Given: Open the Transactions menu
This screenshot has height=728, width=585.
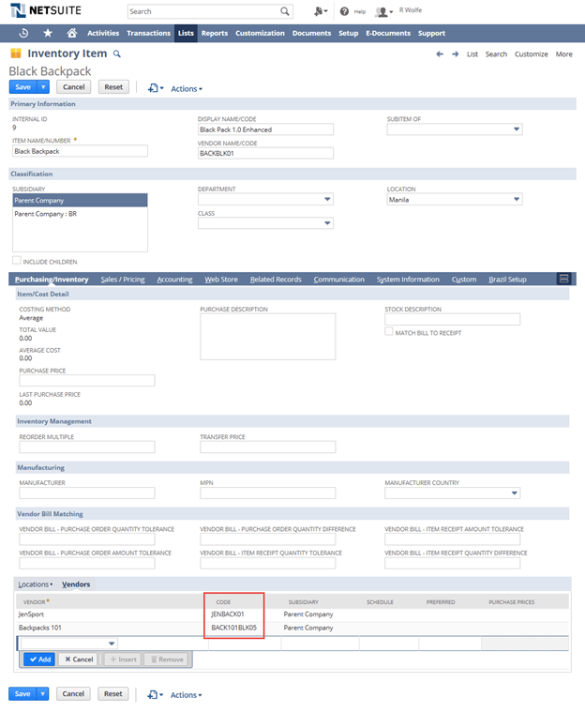Looking at the screenshot, I should 148,33.
